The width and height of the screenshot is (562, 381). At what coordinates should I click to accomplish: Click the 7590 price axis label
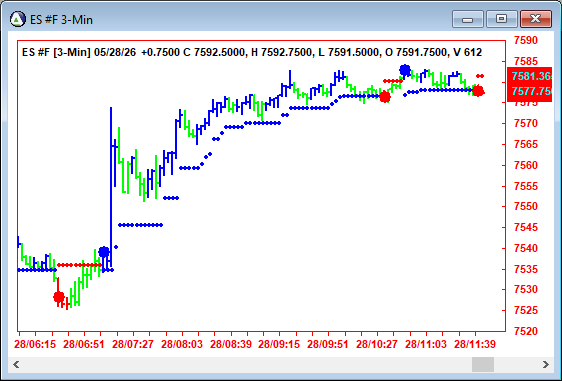point(526,40)
